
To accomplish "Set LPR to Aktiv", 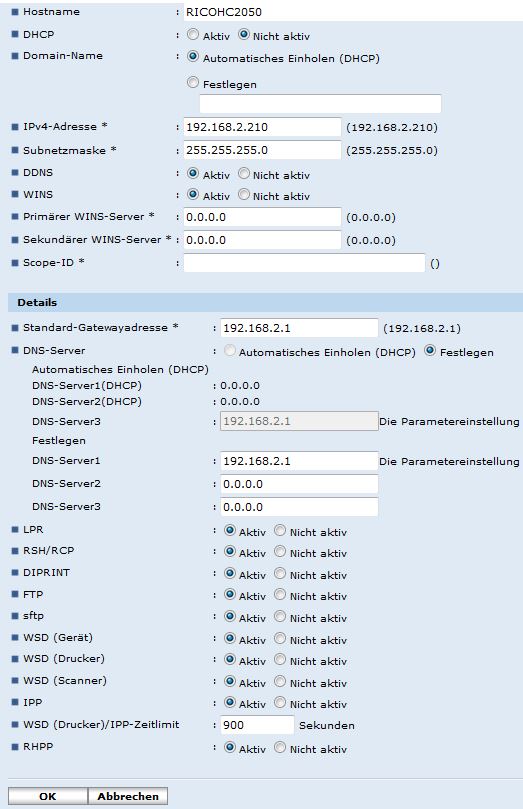I will (x=230, y=530).
